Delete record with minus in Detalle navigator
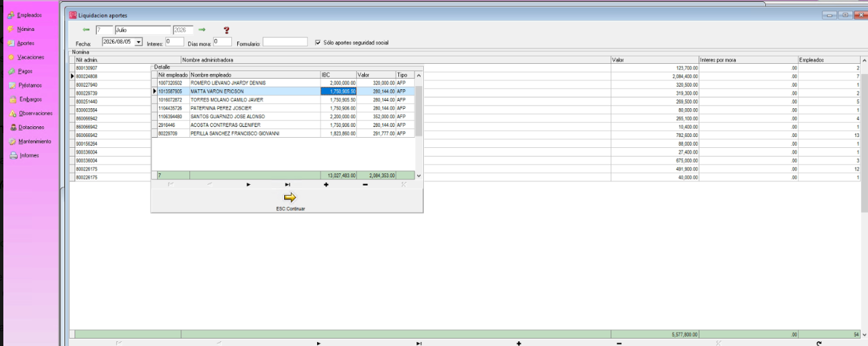 pyautogui.click(x=365, y=184)
